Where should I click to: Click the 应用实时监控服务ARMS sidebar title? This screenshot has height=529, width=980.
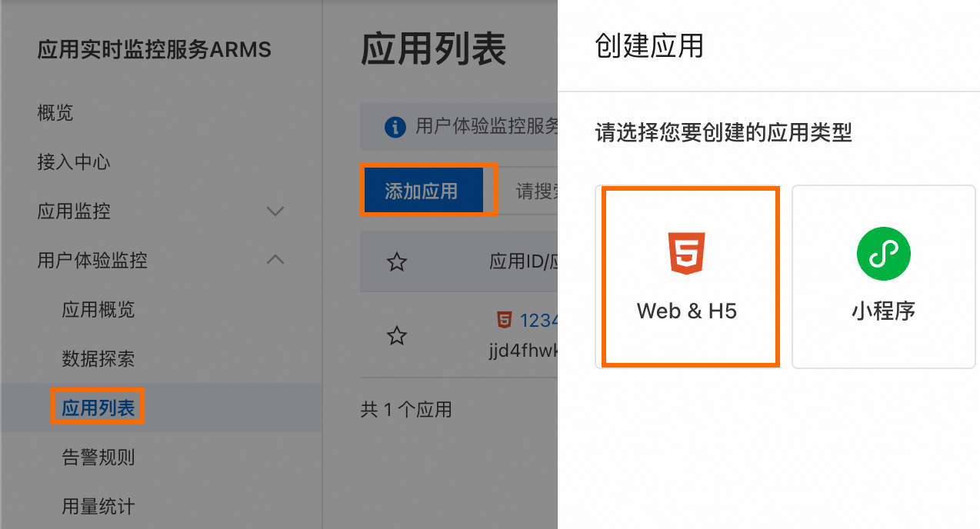click(154, 51)
